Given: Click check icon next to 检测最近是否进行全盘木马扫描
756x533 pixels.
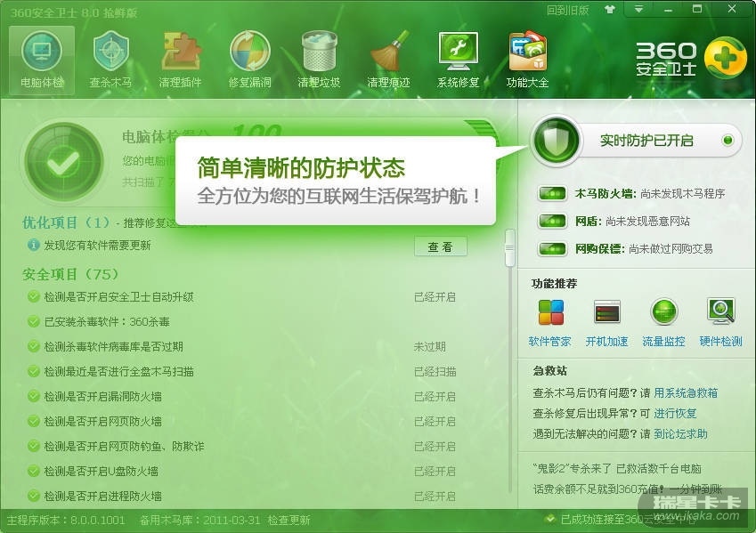Looking at the screenshot, I should point(33,372).
